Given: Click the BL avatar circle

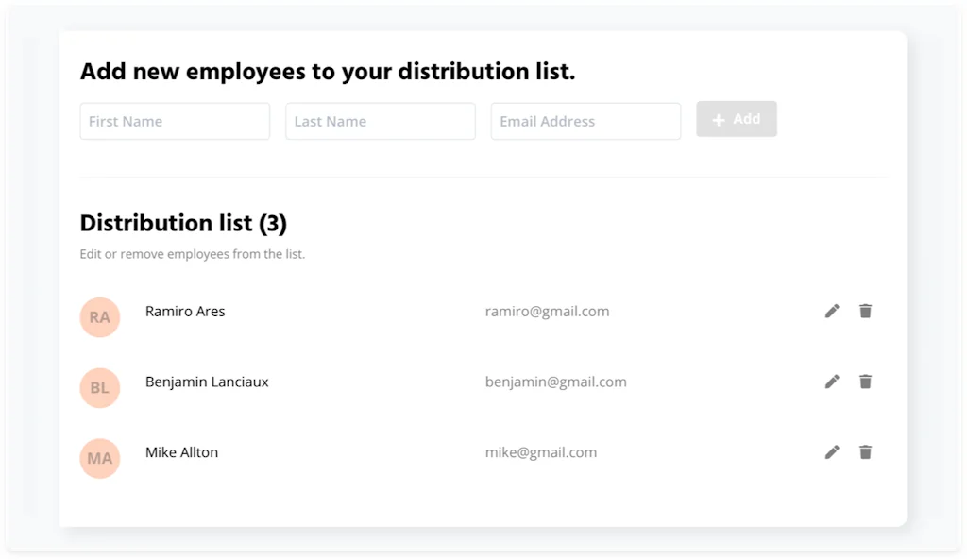Looking at the screenshot, I should pyautogui.click(x=100, y=388).
